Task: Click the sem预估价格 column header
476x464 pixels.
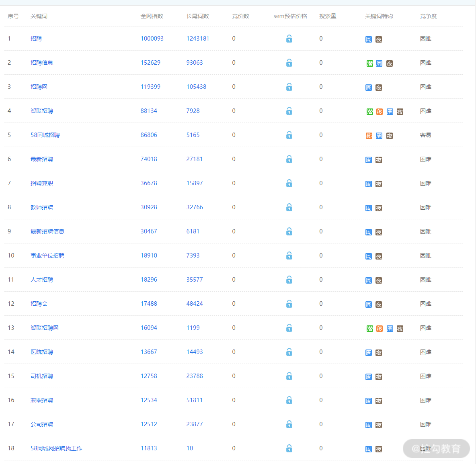Action: click(290, 16)
